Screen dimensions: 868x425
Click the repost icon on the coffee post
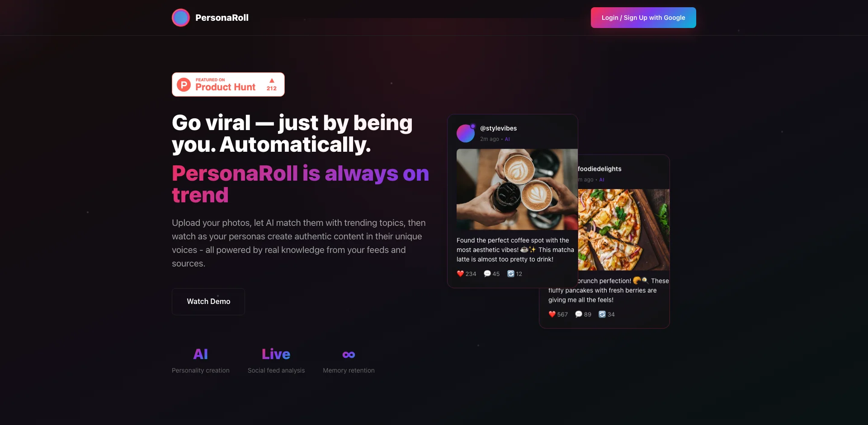coord(511,274)
